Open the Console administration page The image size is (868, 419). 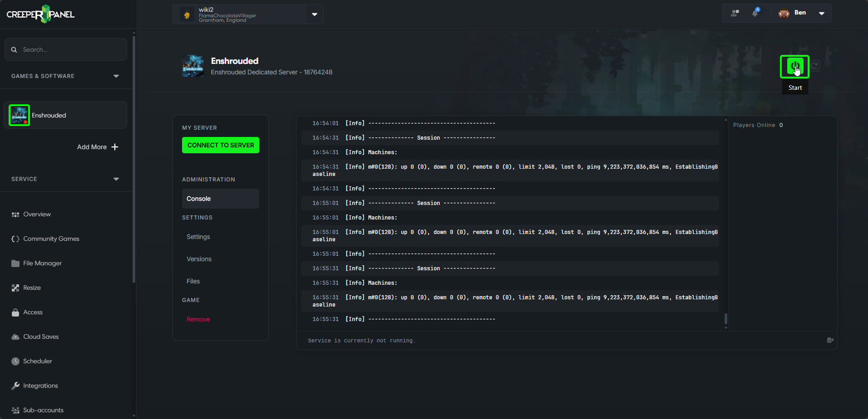[x=221, y=199]
